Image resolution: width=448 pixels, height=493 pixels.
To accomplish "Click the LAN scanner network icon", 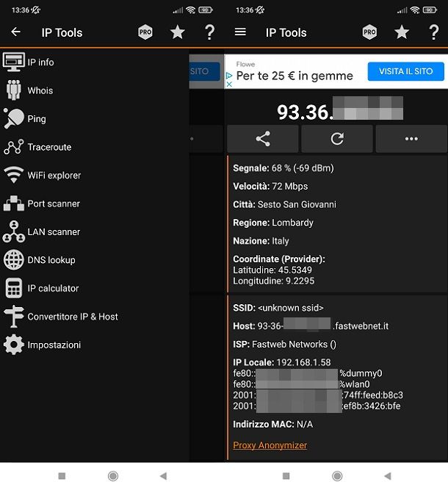I will click(13, 231).
